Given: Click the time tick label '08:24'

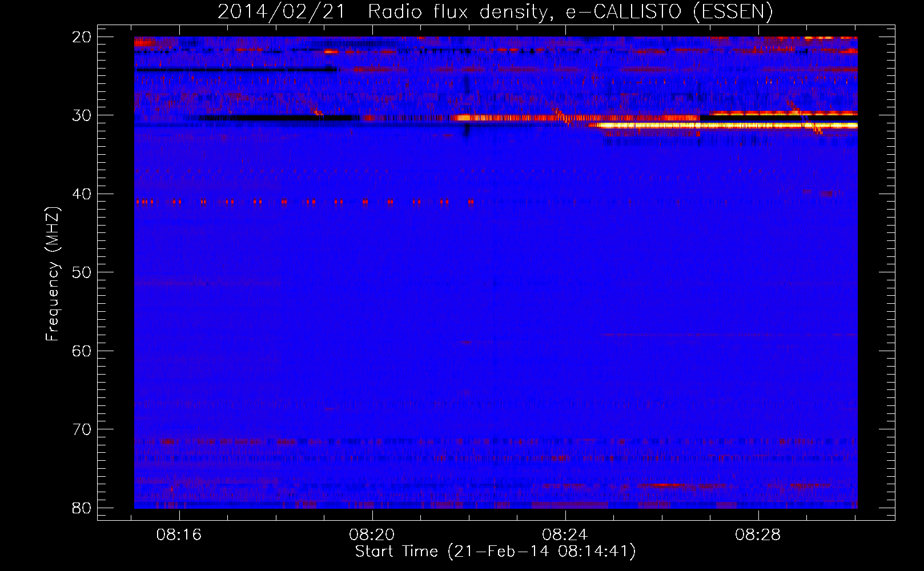Looking at the screenshot, I should tap(565, 535).
